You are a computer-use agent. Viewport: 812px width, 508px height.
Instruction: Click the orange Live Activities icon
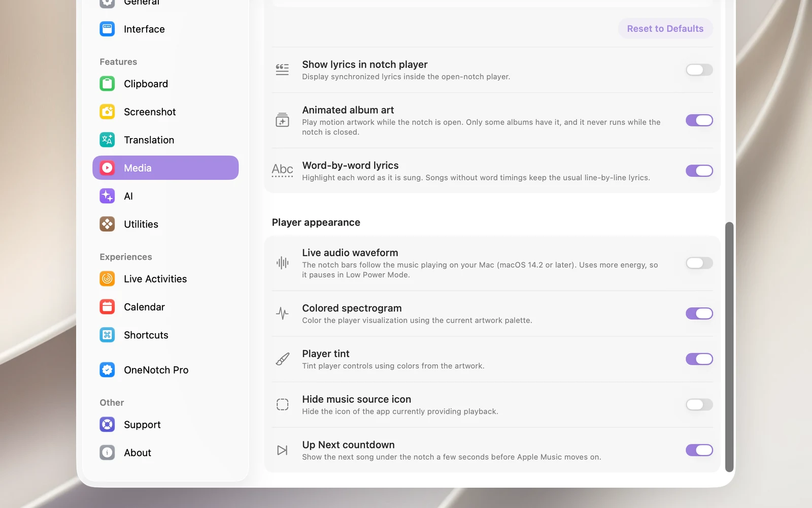107,278
